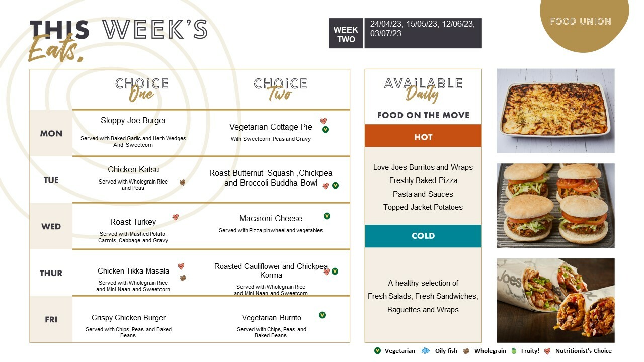Click the WEEK TWO label
The image size is (644, 362).
(x=346, y=34)
